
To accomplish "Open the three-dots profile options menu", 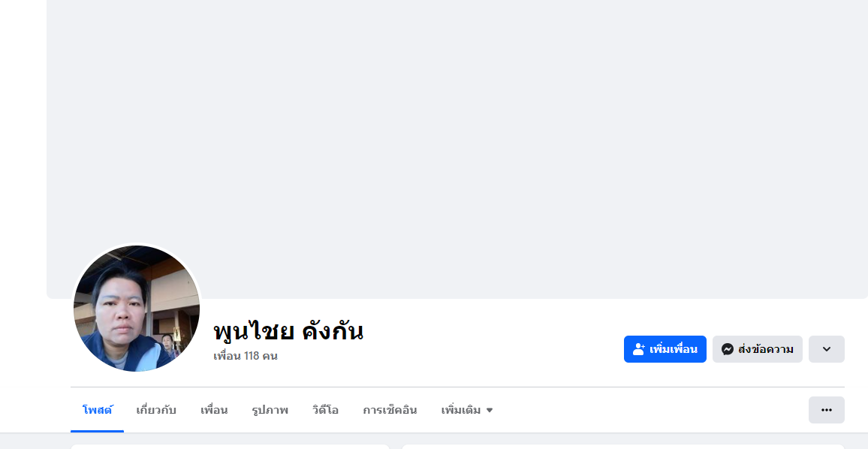I will (826, 410).
